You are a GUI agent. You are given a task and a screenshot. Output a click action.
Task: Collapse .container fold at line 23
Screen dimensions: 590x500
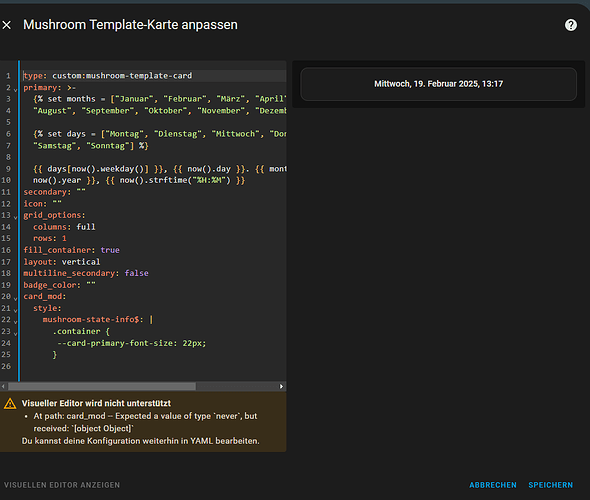point(15,333)
